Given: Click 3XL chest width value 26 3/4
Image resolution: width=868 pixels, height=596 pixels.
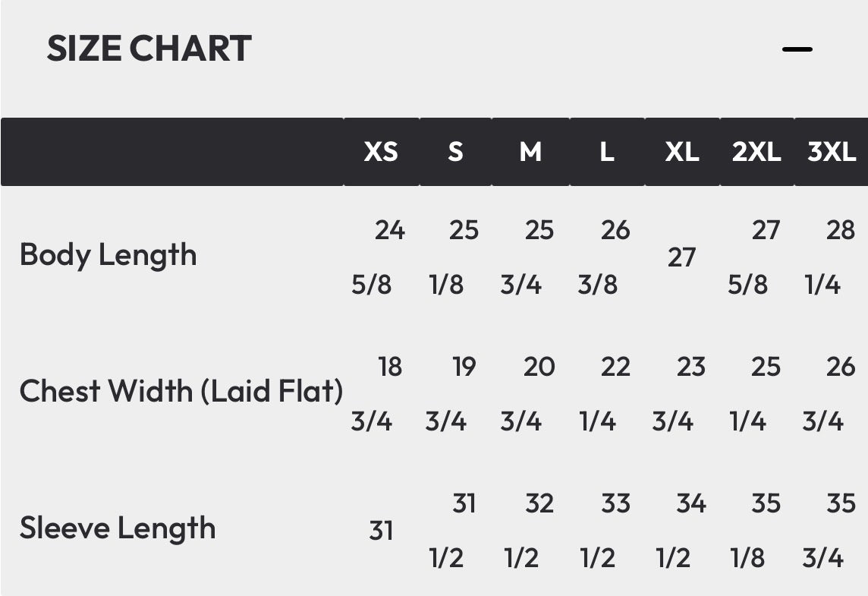Looking at the screenshot, I should point(831,393).
